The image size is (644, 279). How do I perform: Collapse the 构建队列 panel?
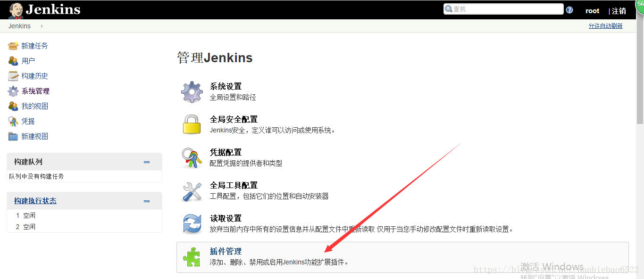(x=147, y=162)
